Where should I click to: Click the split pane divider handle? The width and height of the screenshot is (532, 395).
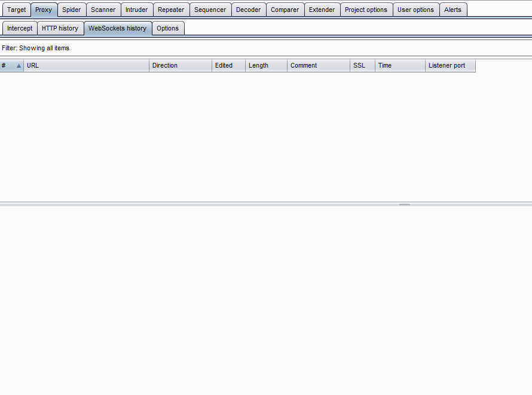click(405, 205)
